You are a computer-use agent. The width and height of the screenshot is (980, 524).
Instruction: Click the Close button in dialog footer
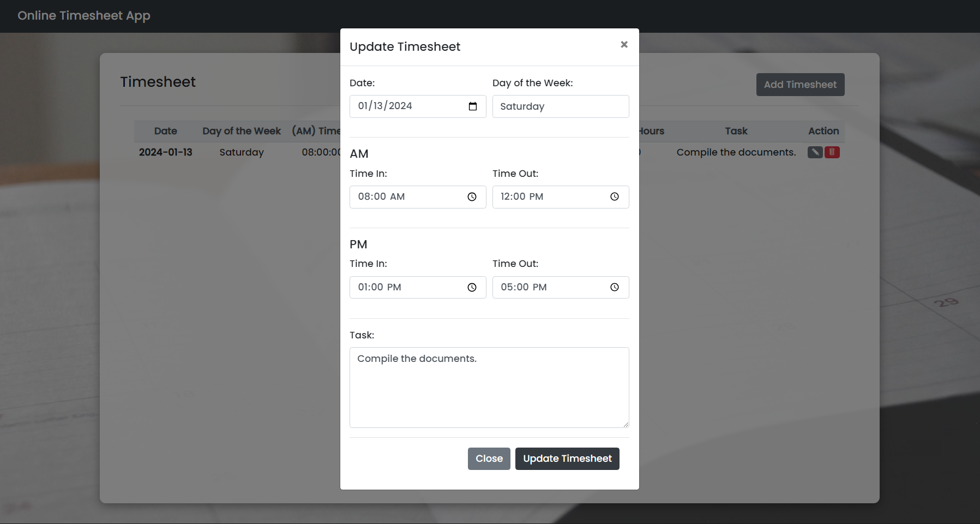(489, 459)
